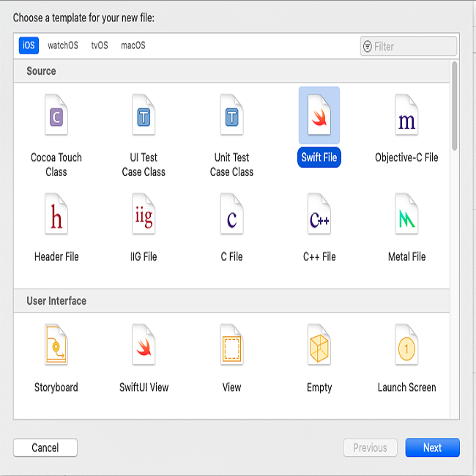Switch to the iOS platform tab

[x=29, y=45]
